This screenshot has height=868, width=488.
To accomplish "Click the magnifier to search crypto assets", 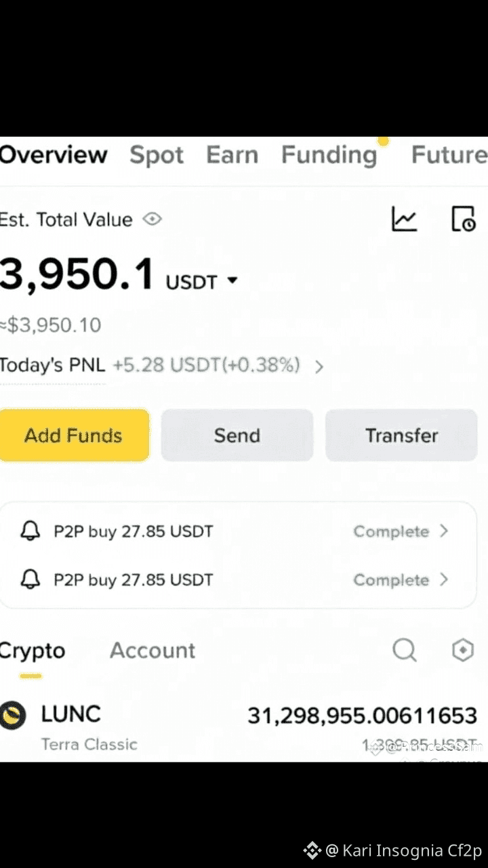I will [x=405, y=650].
